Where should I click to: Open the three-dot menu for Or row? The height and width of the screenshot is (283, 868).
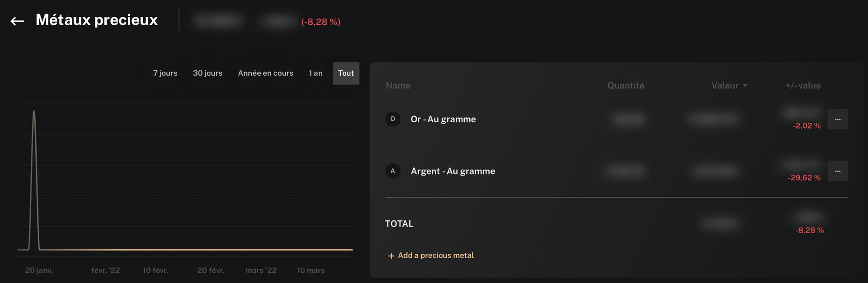coord(837,119)
